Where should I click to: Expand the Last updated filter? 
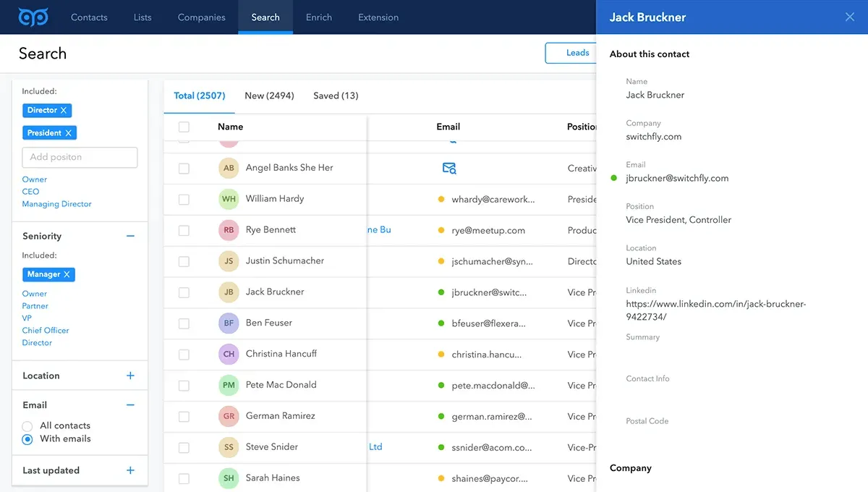coord(130,470)
